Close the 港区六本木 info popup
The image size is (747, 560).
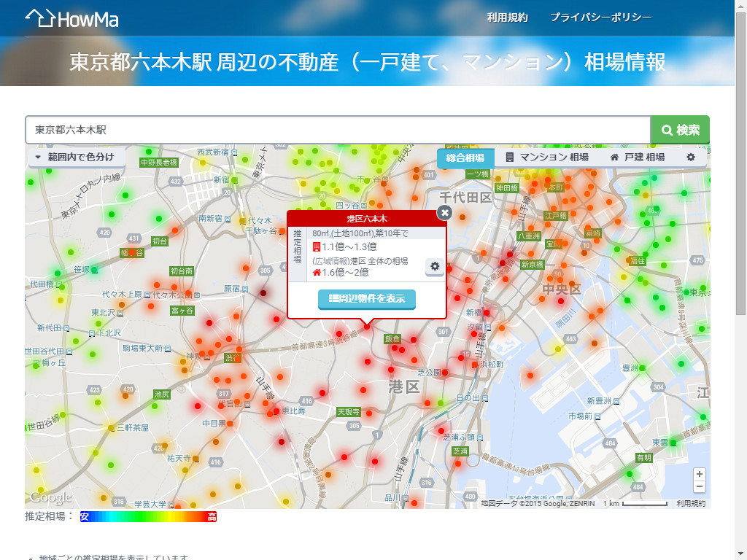[x=444, y=212]
